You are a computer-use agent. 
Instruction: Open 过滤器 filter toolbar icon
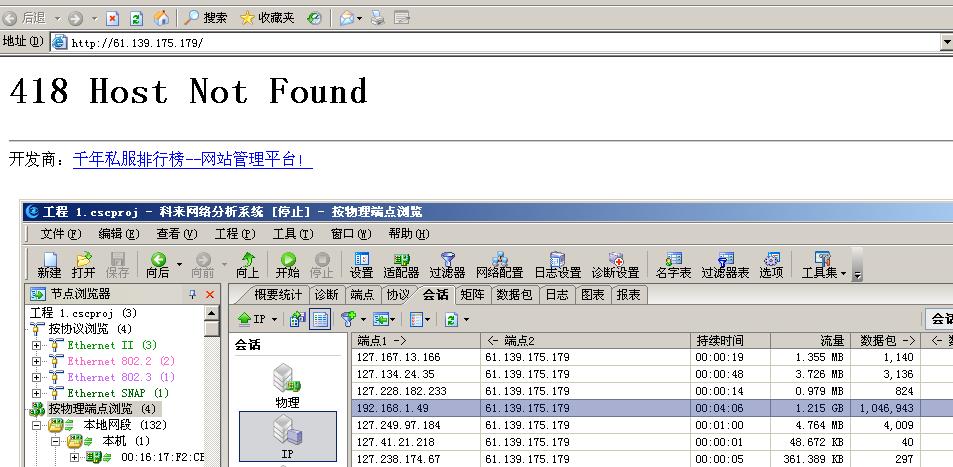447,266
